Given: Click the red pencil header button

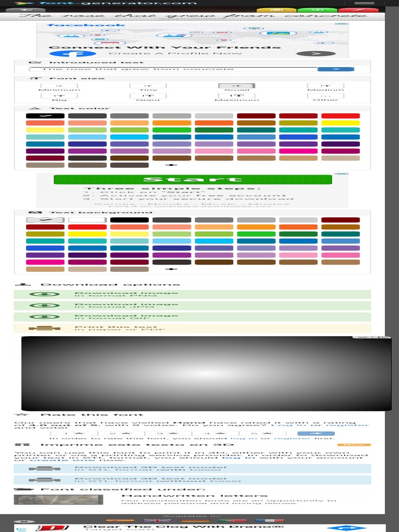Looking at the screenshot, I should click(x=358, y=10).
